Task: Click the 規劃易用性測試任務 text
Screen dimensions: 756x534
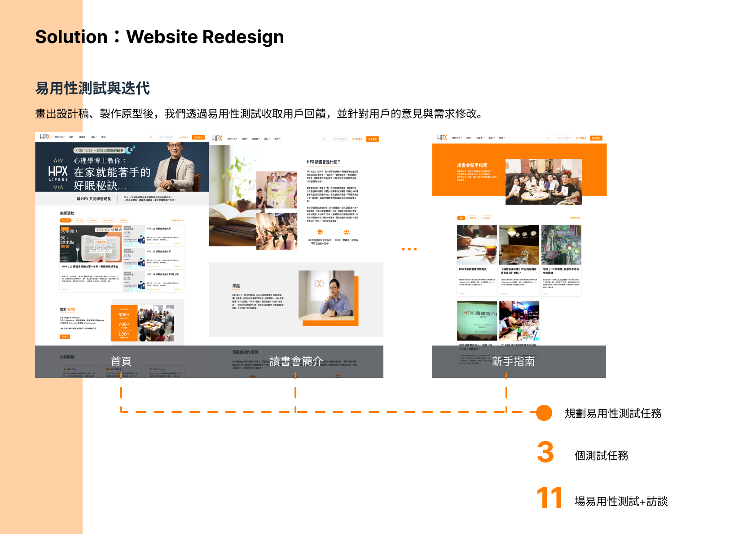Action: coord(613,413)
